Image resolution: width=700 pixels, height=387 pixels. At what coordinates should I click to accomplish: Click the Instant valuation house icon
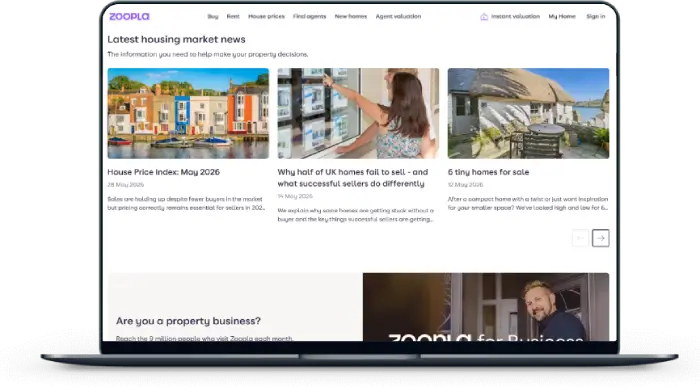coord(484,17)
